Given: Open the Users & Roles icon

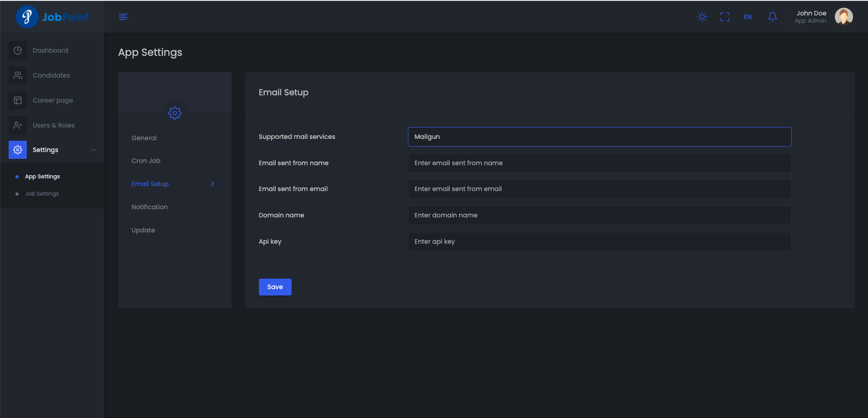Looking at the screenshot, I should [18, 125].
